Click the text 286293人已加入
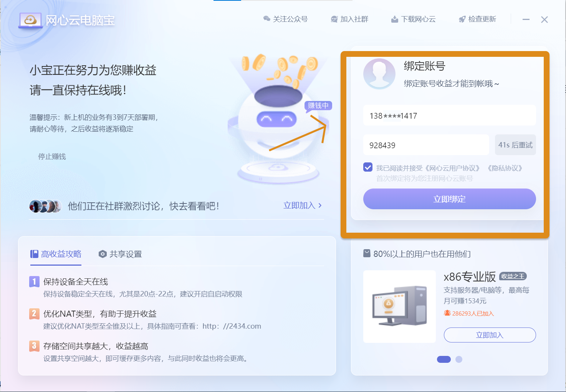The height and width of the screenshot is (392, 566). click(473, 313)
